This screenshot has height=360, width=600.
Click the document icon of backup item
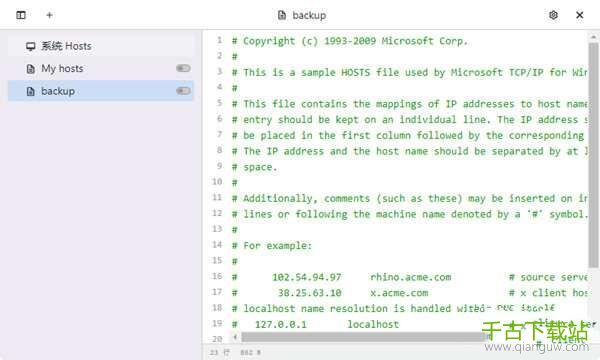click(31, 91)
